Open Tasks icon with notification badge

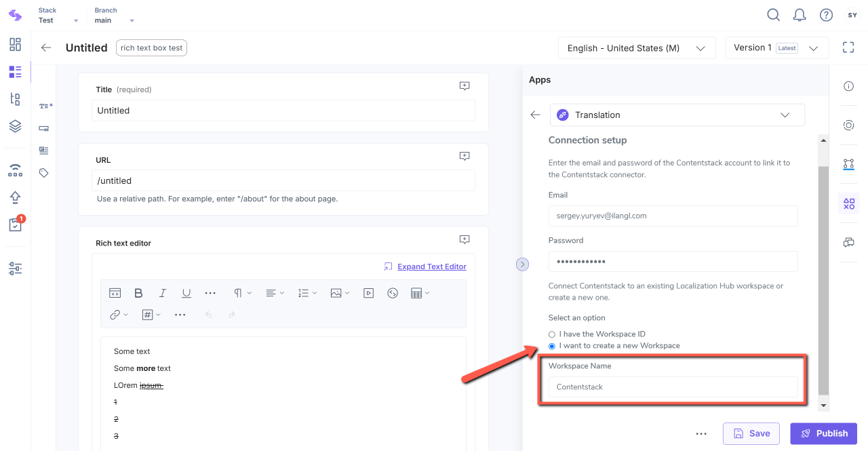[x=16, y=224]
